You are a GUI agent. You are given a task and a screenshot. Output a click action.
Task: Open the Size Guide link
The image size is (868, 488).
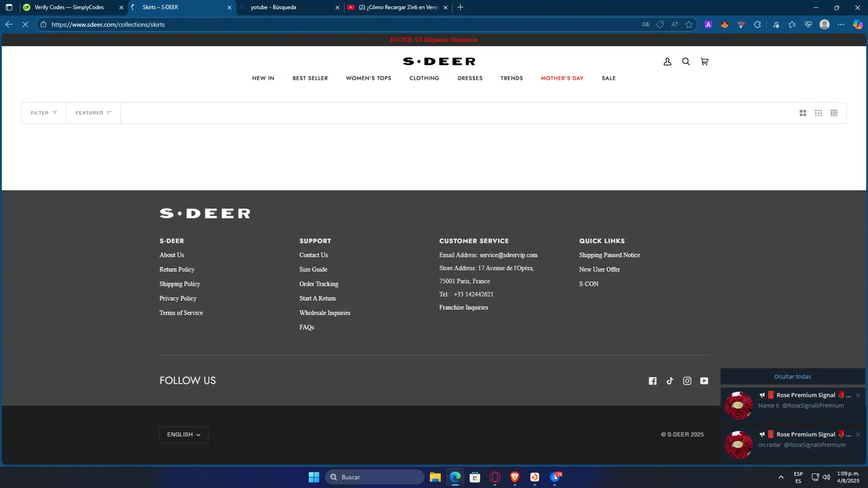(314, 269)
